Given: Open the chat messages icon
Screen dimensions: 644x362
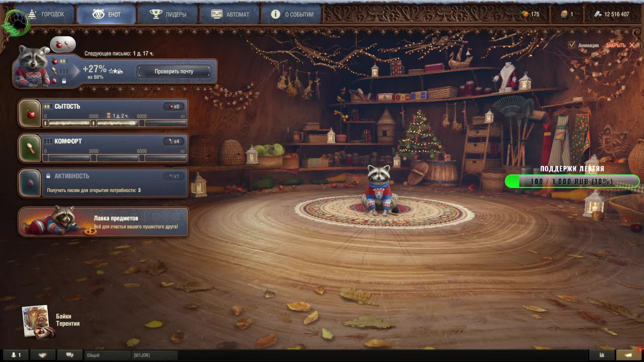Looking at the screenshot, I should (69, 355).
